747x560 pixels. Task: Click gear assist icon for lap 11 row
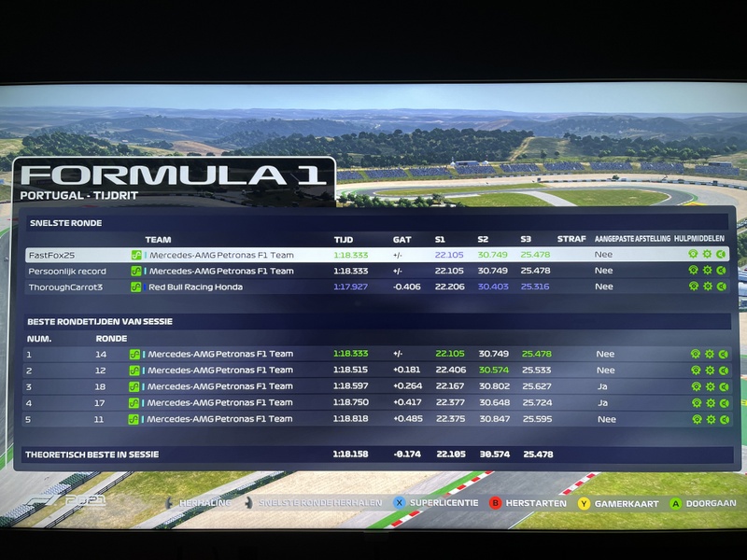pyautogui.click(x=712, y=419)
